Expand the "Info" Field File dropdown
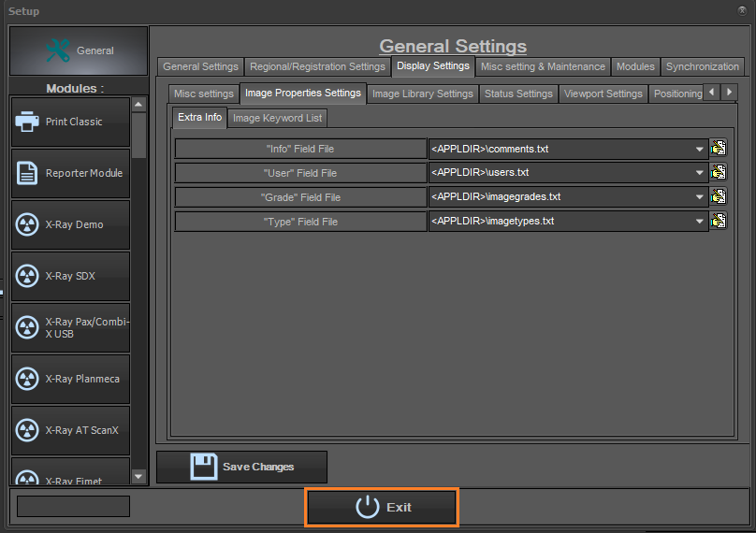 coord(700,148)
